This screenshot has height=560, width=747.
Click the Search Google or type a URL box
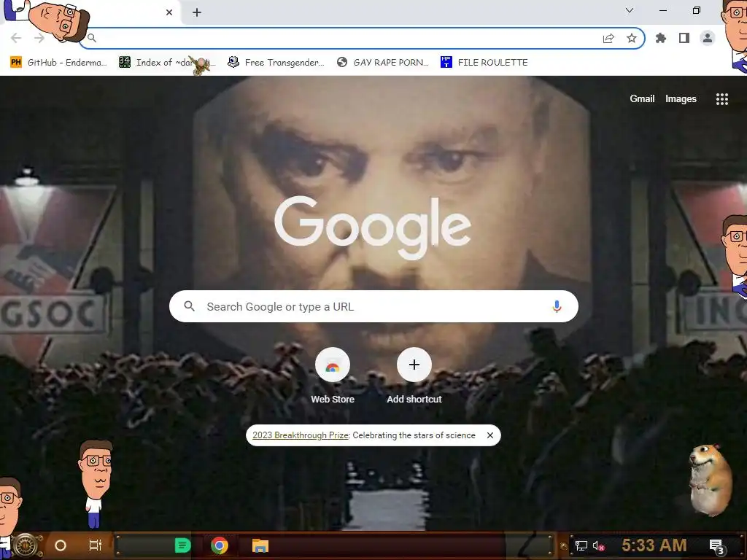click(373, 306)
